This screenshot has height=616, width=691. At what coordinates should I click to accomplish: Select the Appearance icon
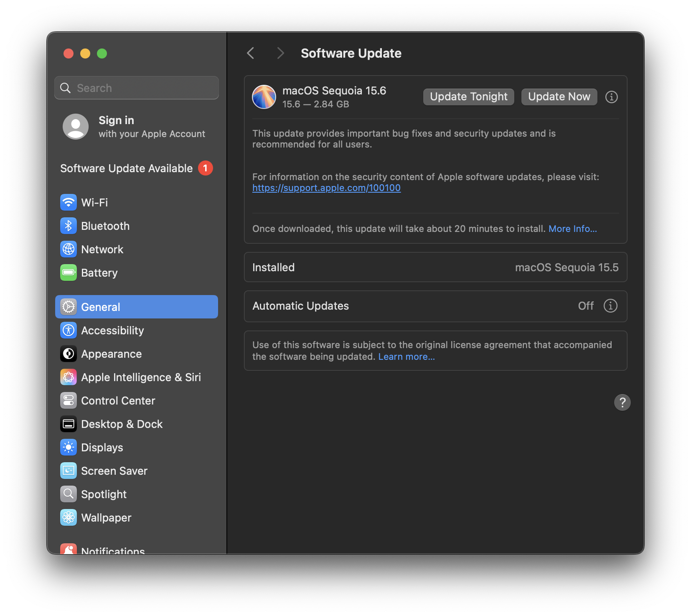pos(69,354)
